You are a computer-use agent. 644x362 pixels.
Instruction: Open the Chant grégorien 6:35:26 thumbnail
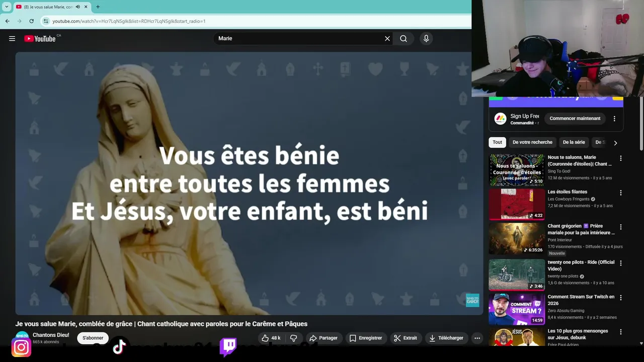[517, 238]
